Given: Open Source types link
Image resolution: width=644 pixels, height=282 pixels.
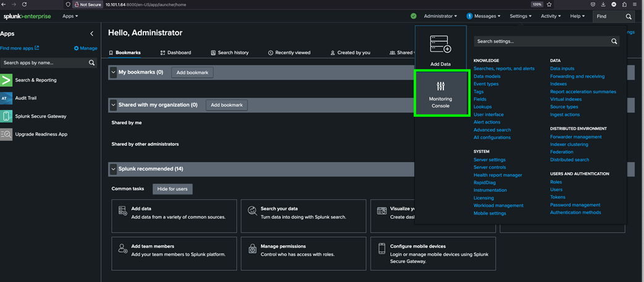Looking at the screenshot, I should [x=564, y=107].
